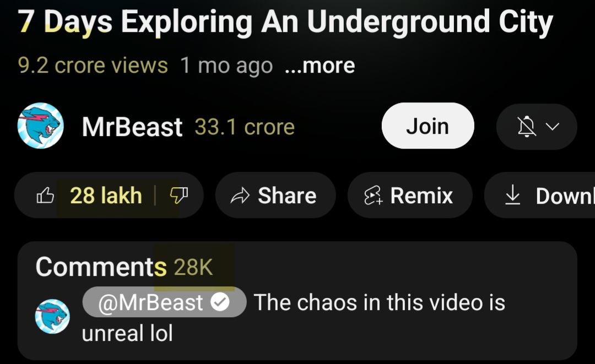Tap the 28K comments count
This screenshot has height=364, width=595.
pos(193,267)
